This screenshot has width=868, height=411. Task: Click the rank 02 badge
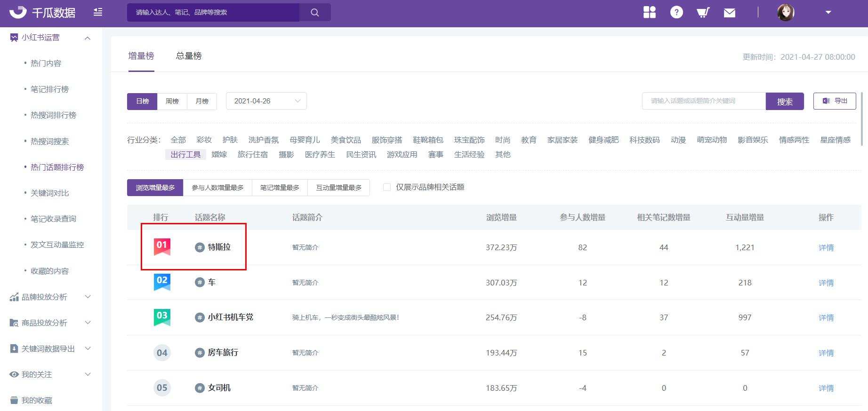[x=162, y=282]
